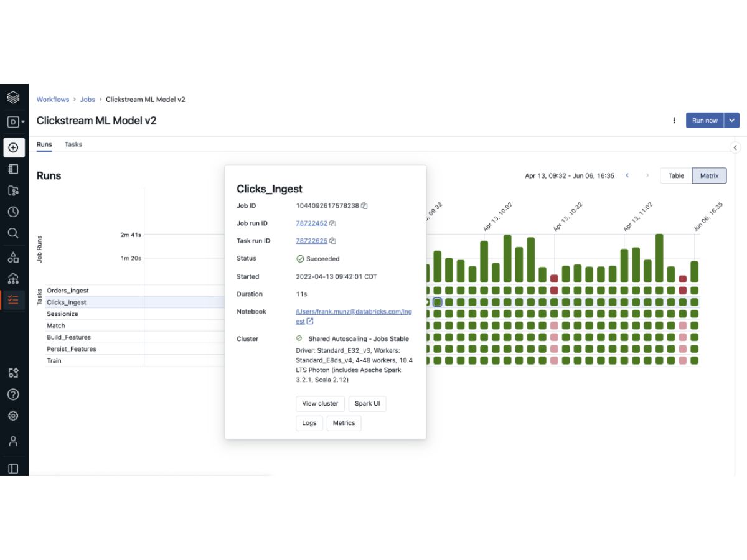Copy the Job ID value
Screen dimensions: 747x560
pos(364,206)
